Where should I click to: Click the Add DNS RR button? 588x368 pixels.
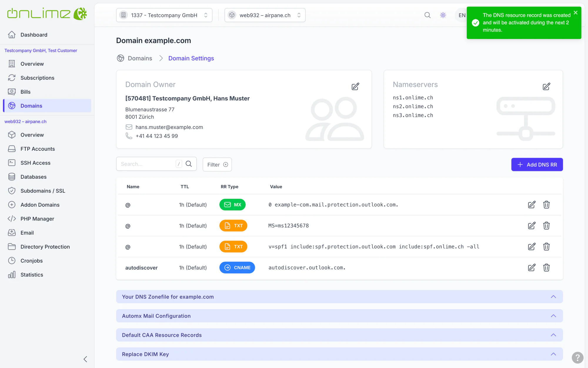click(x=537, y=165)
